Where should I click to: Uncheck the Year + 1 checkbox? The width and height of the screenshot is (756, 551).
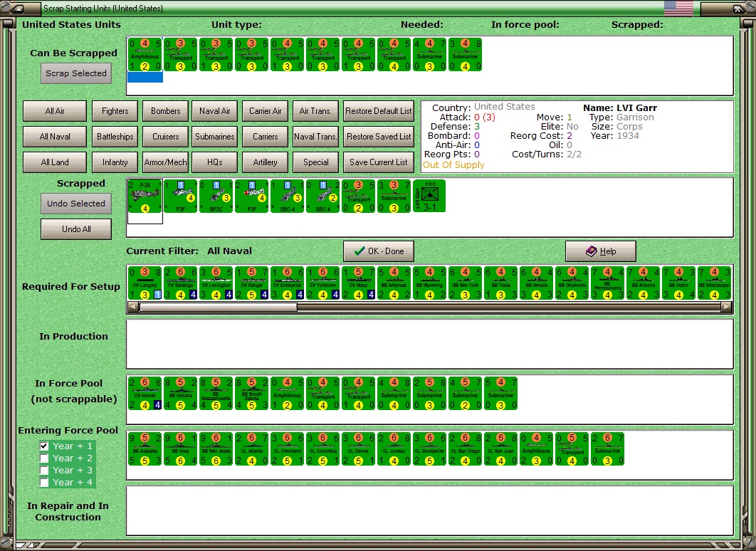[x=44, y=446]
